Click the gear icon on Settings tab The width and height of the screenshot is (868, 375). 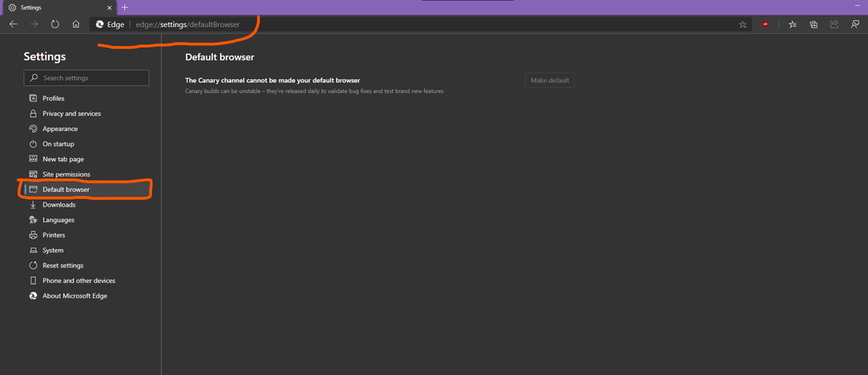click(x=12, y=8)
